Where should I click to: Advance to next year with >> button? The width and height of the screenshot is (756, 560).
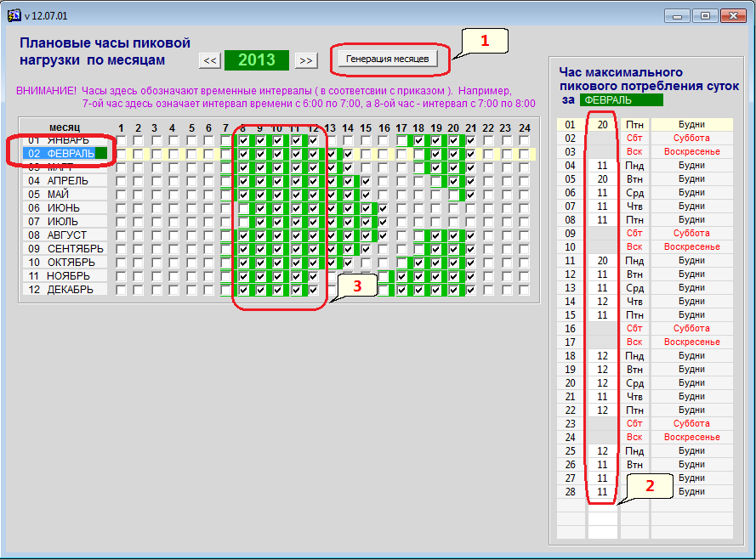point(306,59)
